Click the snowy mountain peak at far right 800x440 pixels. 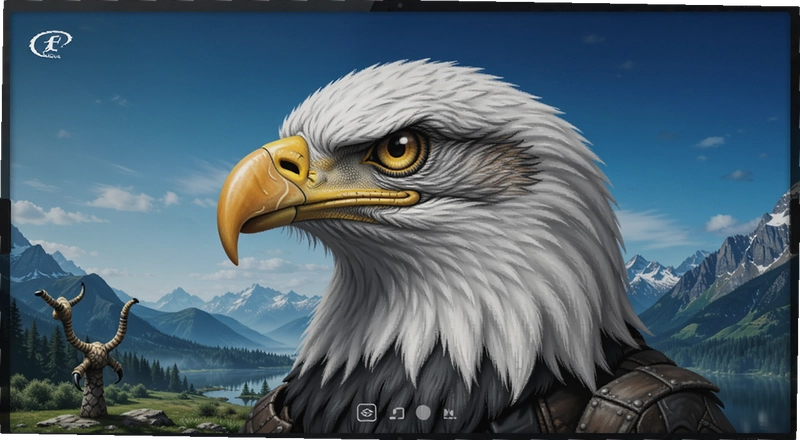[776, 214]
